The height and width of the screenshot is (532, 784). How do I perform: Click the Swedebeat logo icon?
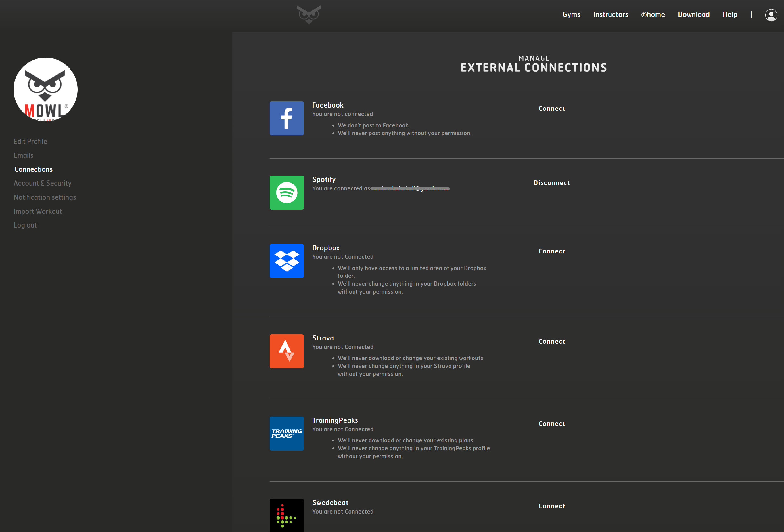tap(287, 516)
